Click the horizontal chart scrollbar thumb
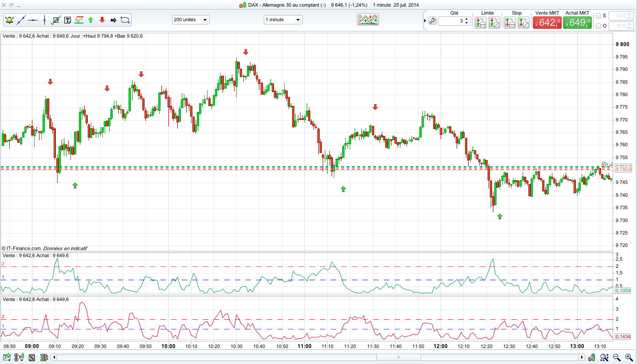The image size is (637, 364). [x=398, y=357]
